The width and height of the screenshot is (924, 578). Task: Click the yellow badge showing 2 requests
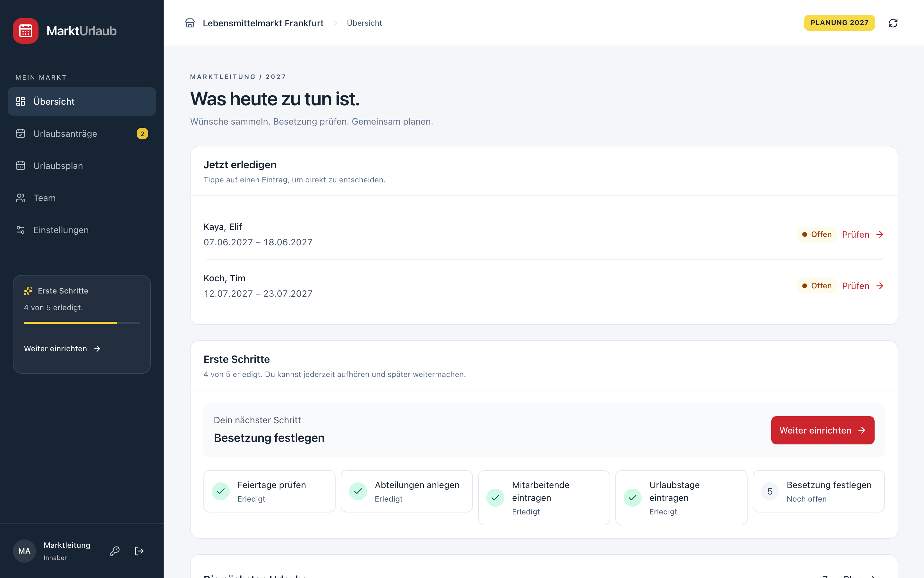(x=142, y=133)
